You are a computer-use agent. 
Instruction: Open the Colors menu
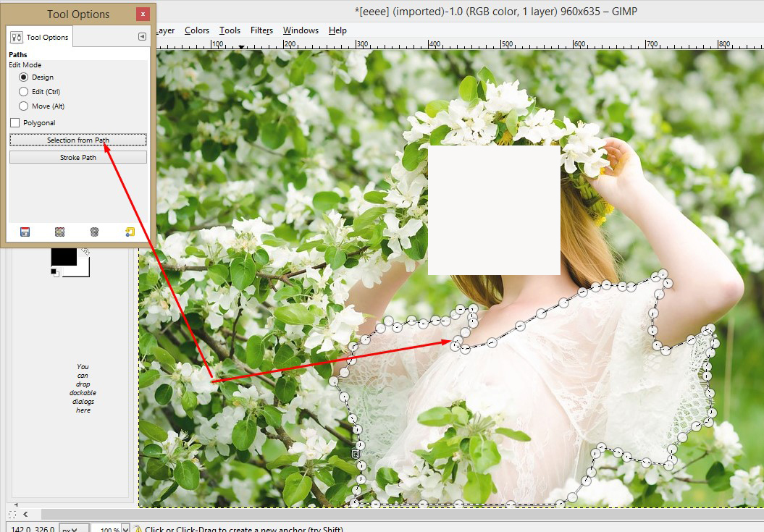click(196, 30)
